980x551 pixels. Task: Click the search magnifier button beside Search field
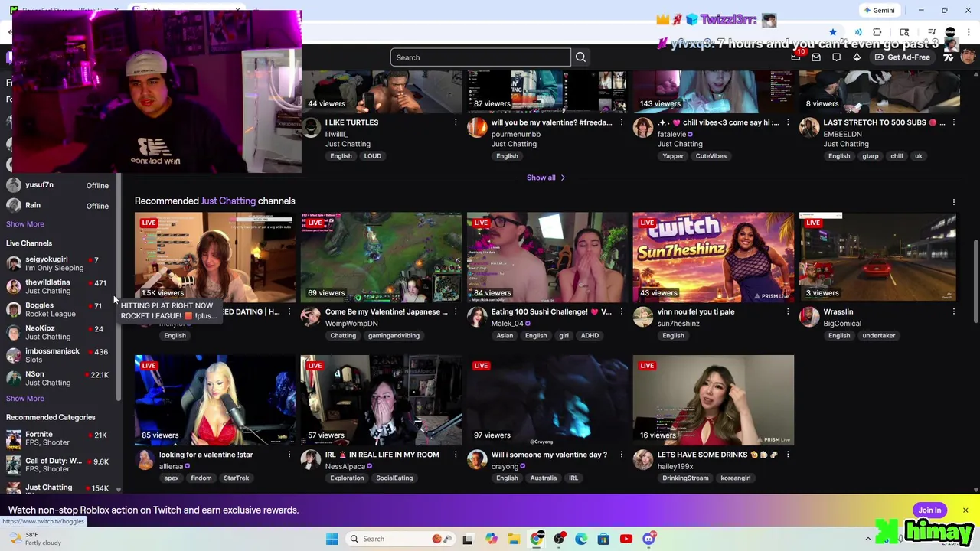tap(580, 57)
